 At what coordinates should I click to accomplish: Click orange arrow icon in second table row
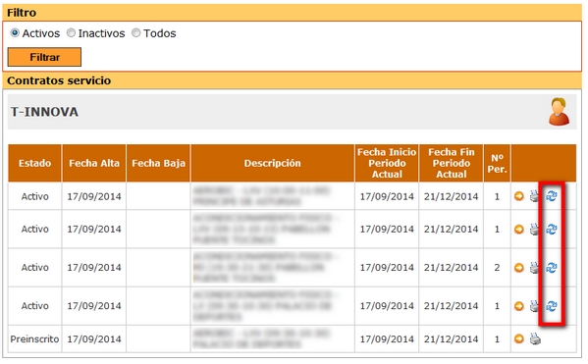[518, 229]
